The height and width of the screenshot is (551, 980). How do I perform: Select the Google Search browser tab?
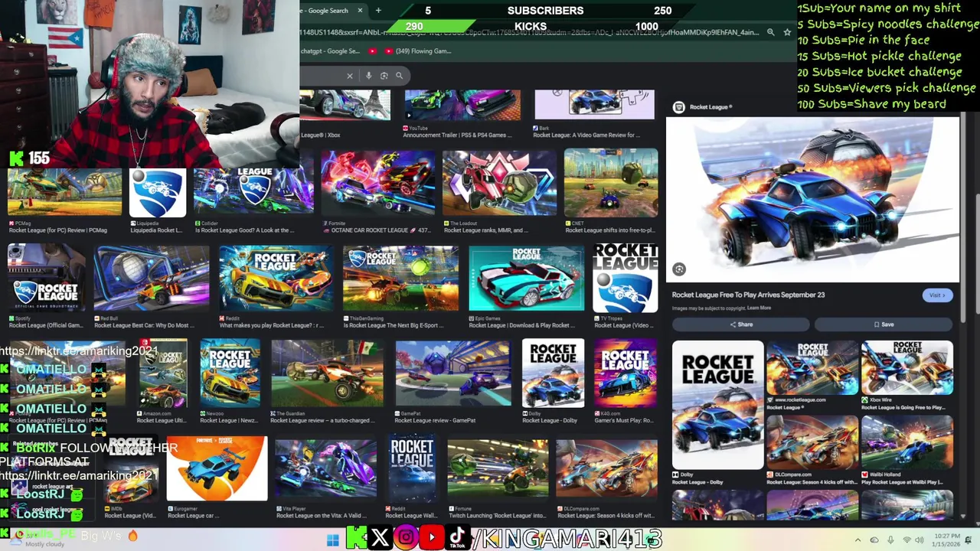click(x=328, y=11)
